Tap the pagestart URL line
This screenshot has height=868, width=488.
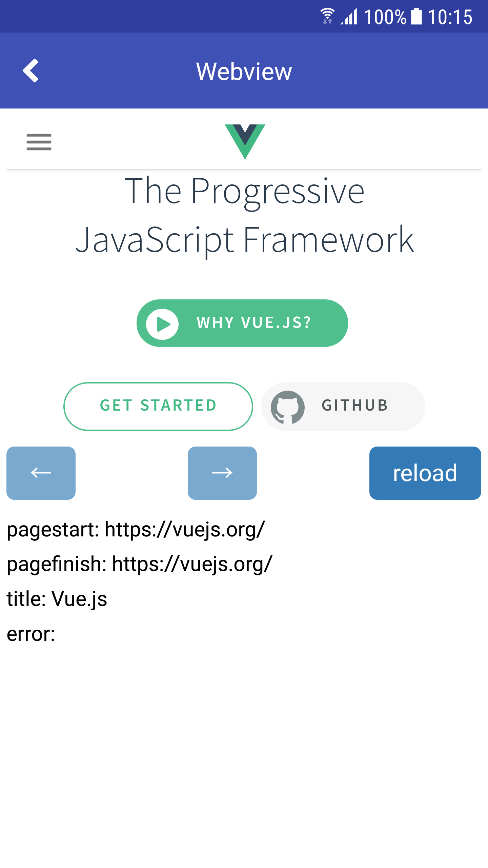point(136,529)
